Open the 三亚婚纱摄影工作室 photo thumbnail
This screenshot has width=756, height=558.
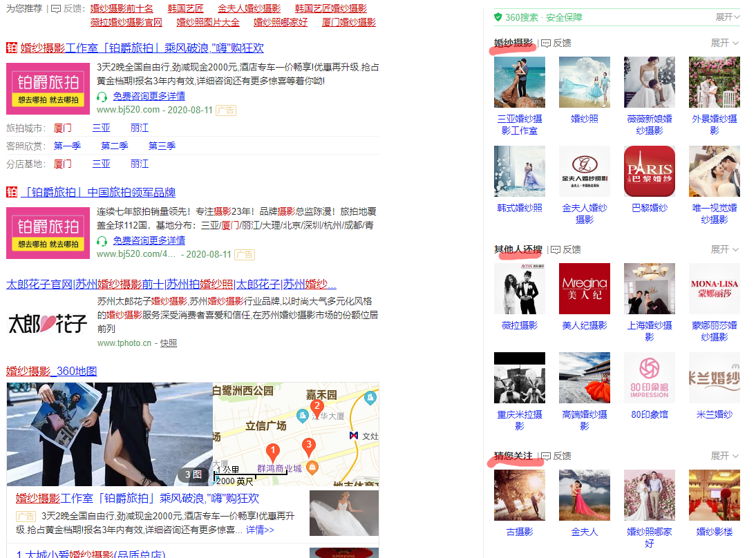(519, 82)
